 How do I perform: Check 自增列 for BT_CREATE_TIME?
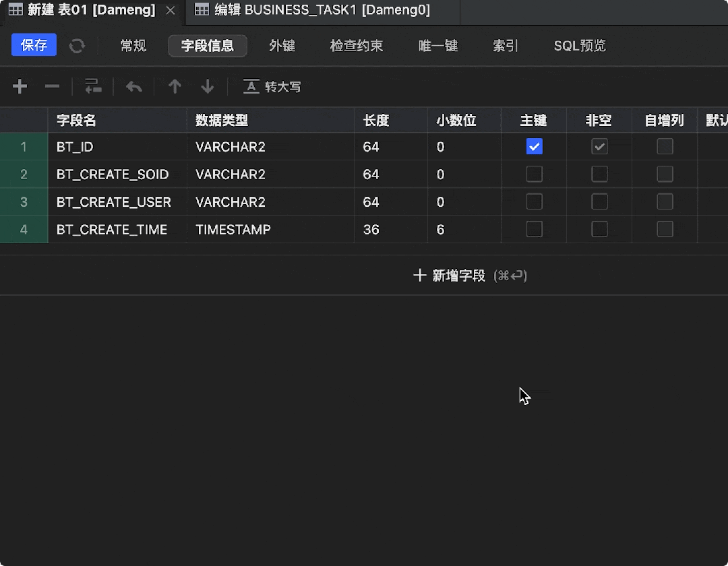(x=665, y=229)
